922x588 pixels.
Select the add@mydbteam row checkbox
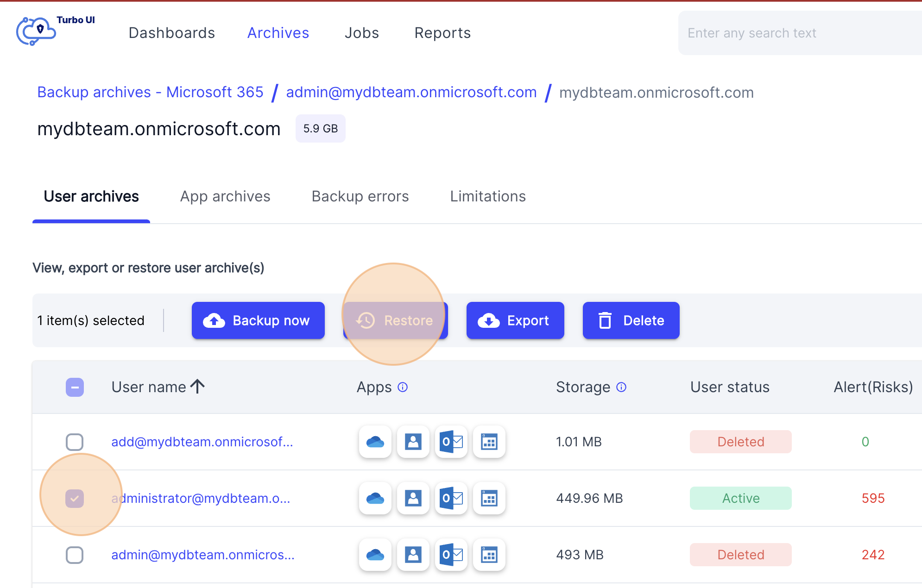pyautogui.click(x=75, y=442)
